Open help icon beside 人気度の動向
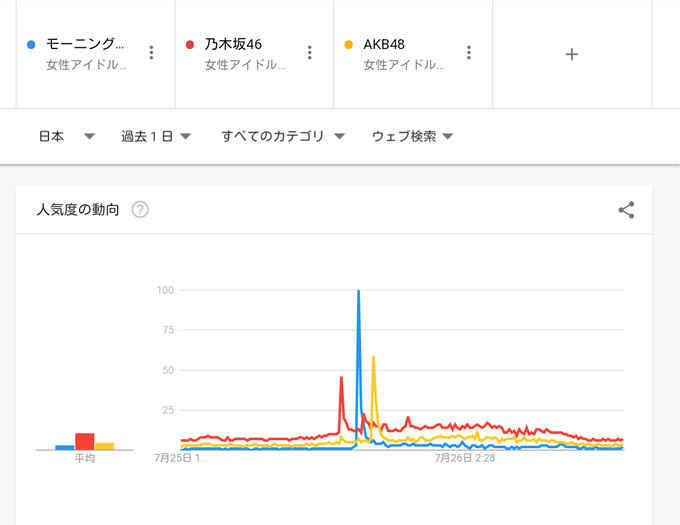The image size is (680, 525). click(140, 210)
